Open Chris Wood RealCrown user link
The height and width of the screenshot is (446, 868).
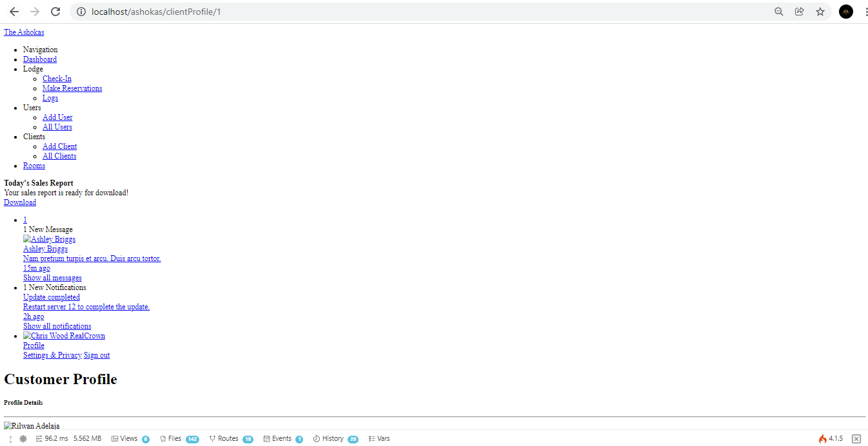64,336
